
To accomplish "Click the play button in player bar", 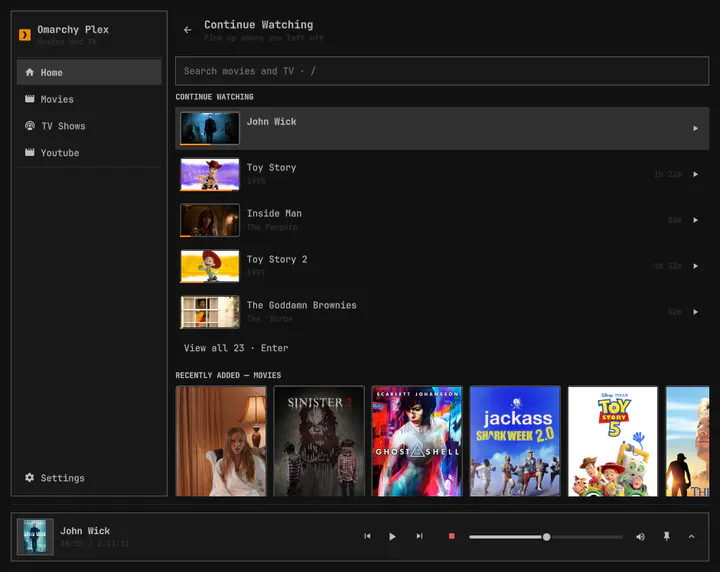I will click(392, 536).
